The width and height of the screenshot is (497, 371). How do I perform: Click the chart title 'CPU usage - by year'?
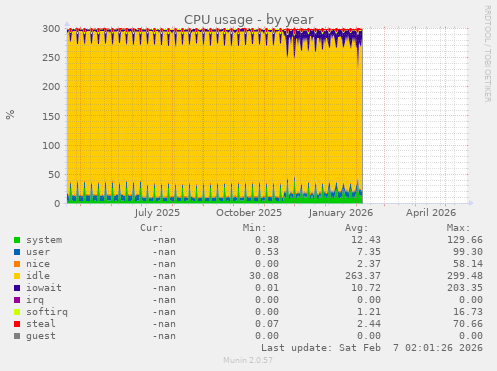(249, 20)
